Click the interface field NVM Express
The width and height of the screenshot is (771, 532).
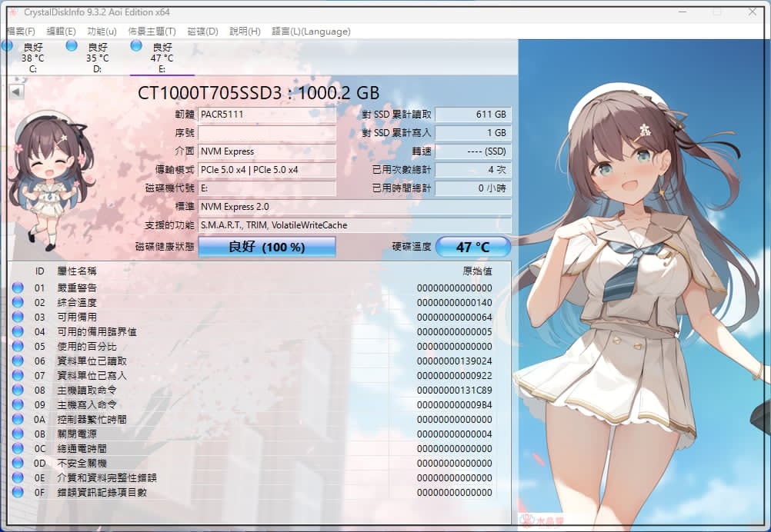pyautogui.click(x=267, y=151)
